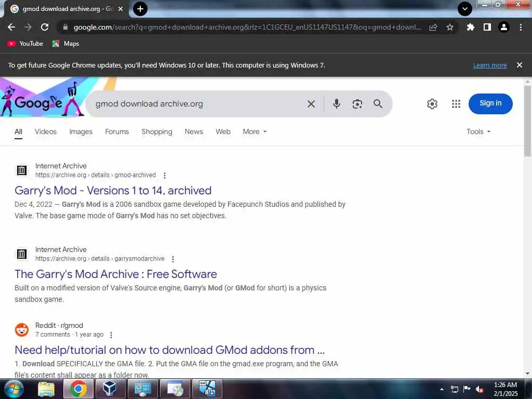Click the Google doodle logo
This screenshot has width=532, height=399.
[x=43, y=98]
